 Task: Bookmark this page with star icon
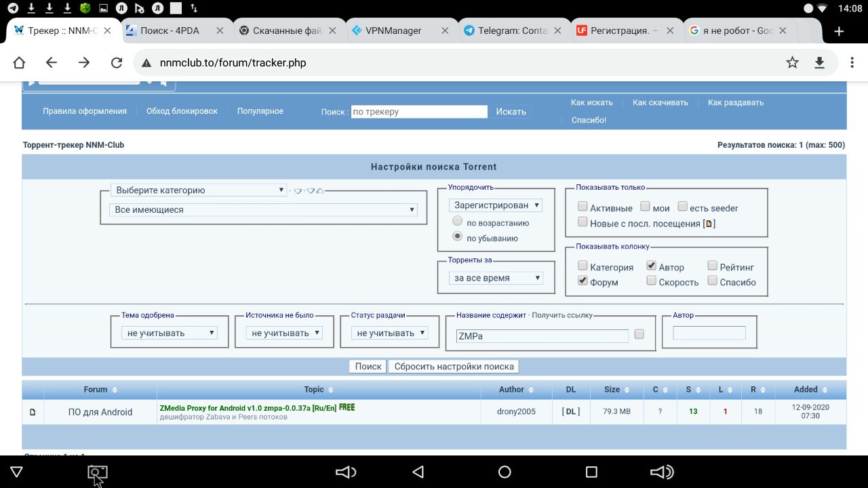point(792,62)
